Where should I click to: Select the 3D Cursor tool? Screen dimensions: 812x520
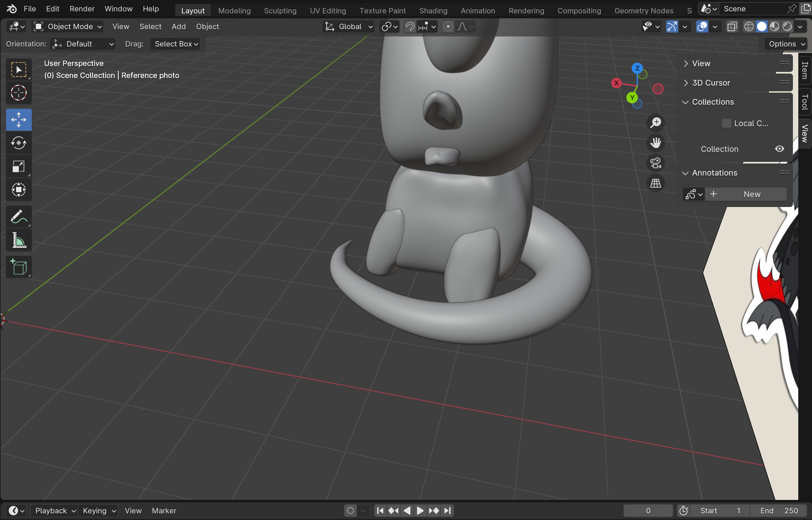tap(19, 93)
